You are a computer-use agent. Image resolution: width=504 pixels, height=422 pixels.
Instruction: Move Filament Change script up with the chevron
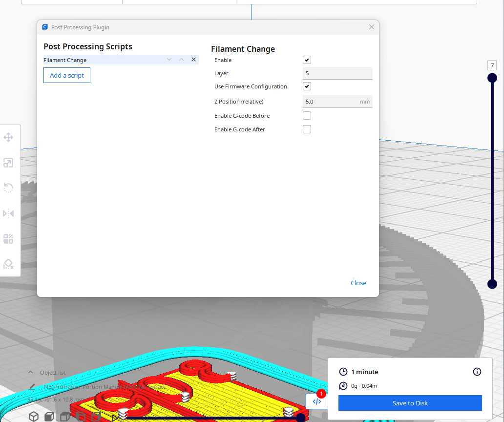[x=181, y=59]
